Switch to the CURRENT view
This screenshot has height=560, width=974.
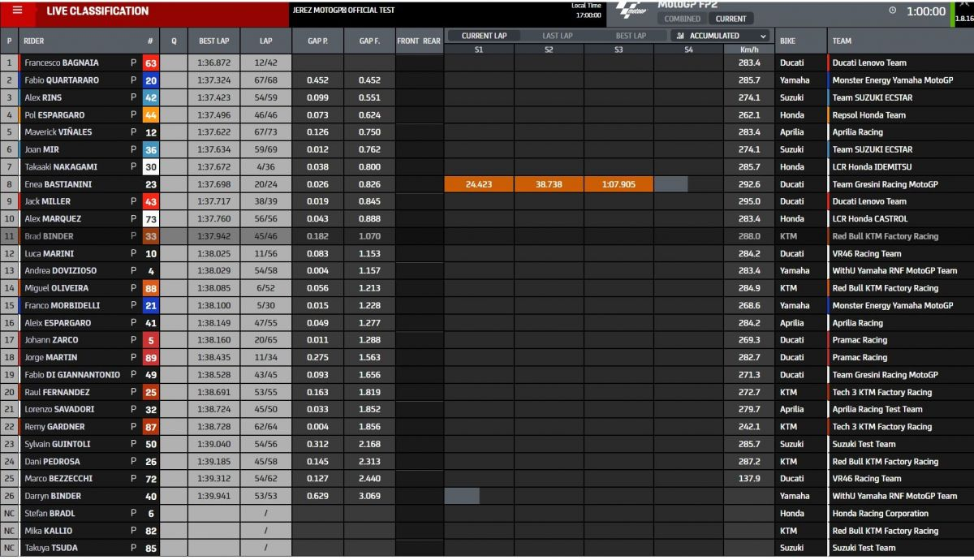pos(730,19)
